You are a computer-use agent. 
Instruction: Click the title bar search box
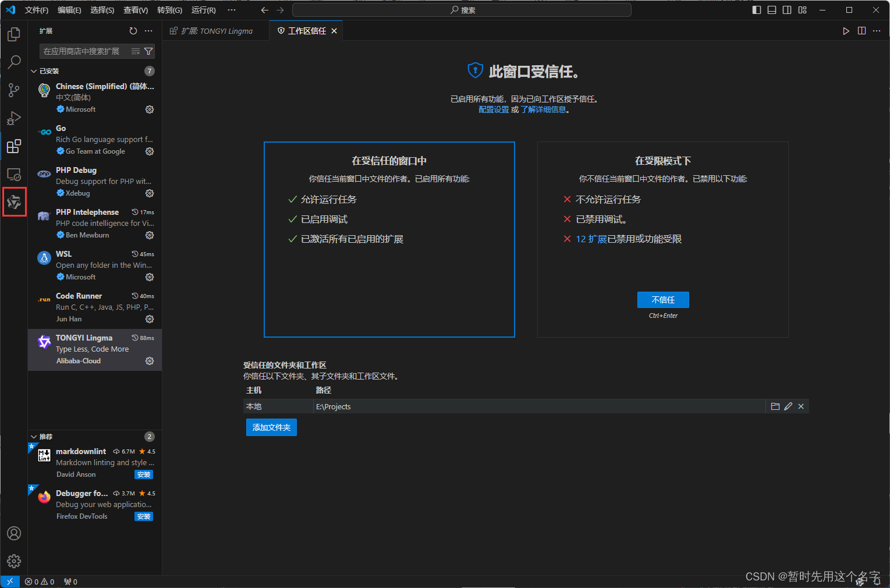coord(462,10)
